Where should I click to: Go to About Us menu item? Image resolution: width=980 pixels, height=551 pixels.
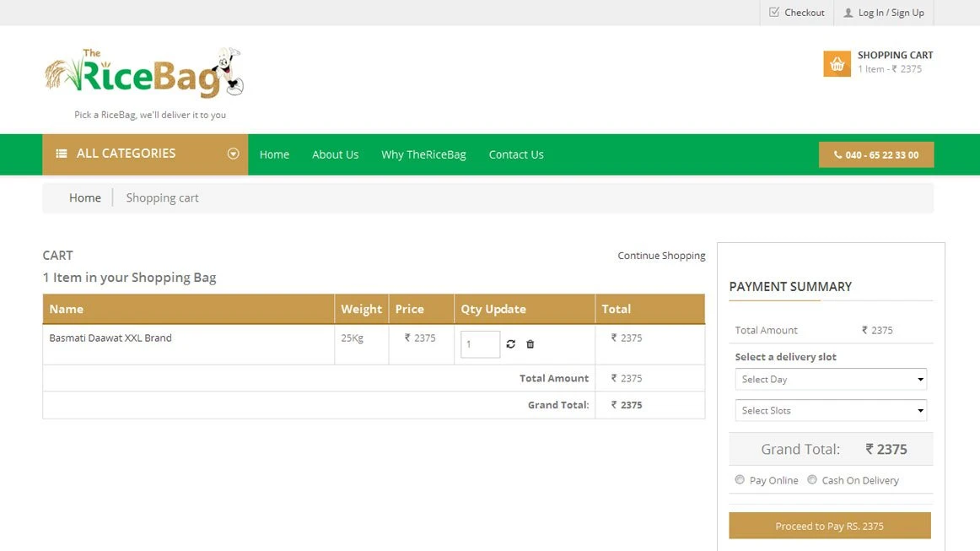[335, 154]
